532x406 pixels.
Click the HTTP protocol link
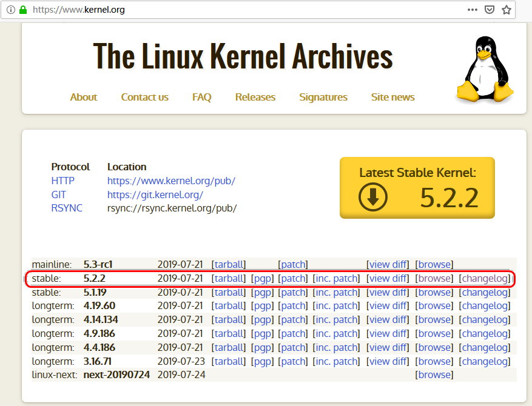pos(62,181)
